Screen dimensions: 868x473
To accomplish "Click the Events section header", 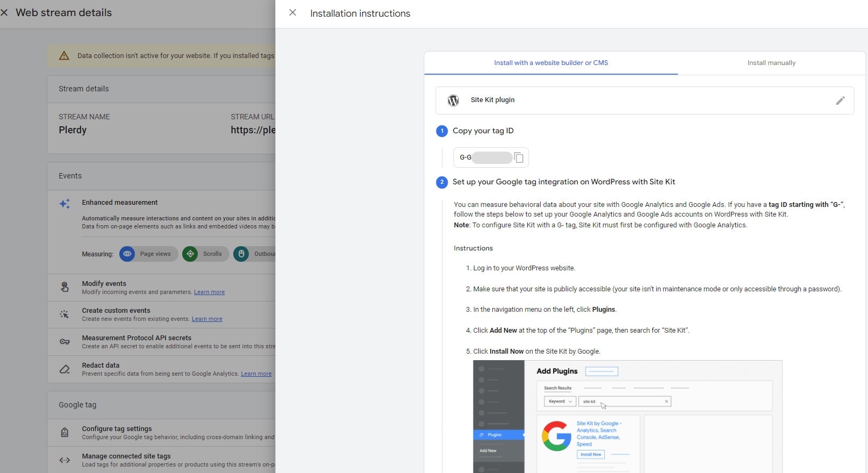I will point(70,176).
